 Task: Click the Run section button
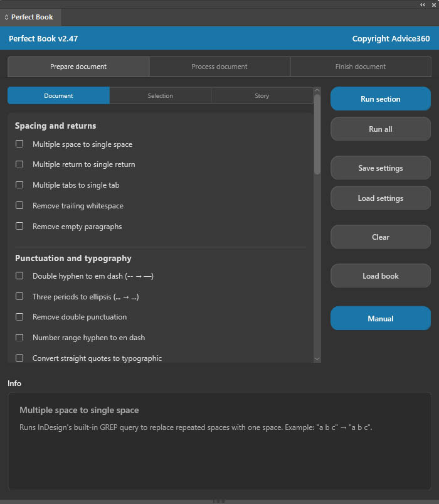point(381,99)
